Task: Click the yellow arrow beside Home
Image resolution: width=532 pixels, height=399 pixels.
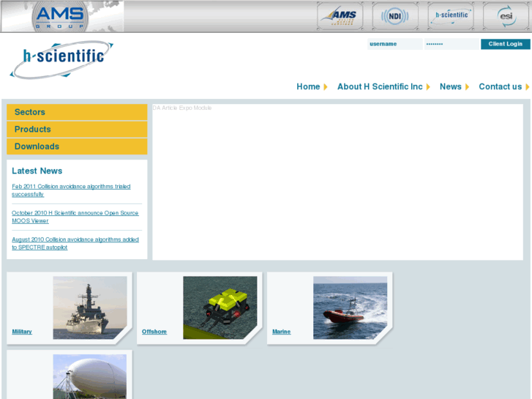Action: (326, 87)
